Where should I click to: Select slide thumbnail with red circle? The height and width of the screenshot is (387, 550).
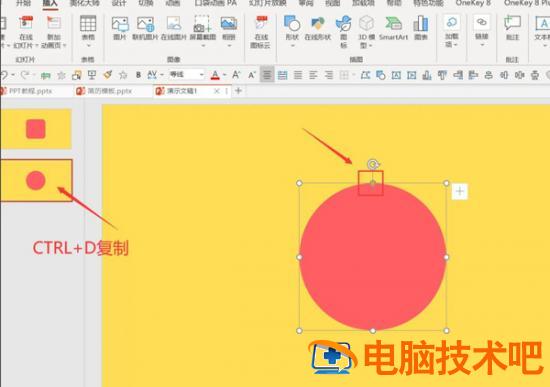pyautogui.click(x=36, y=180)
